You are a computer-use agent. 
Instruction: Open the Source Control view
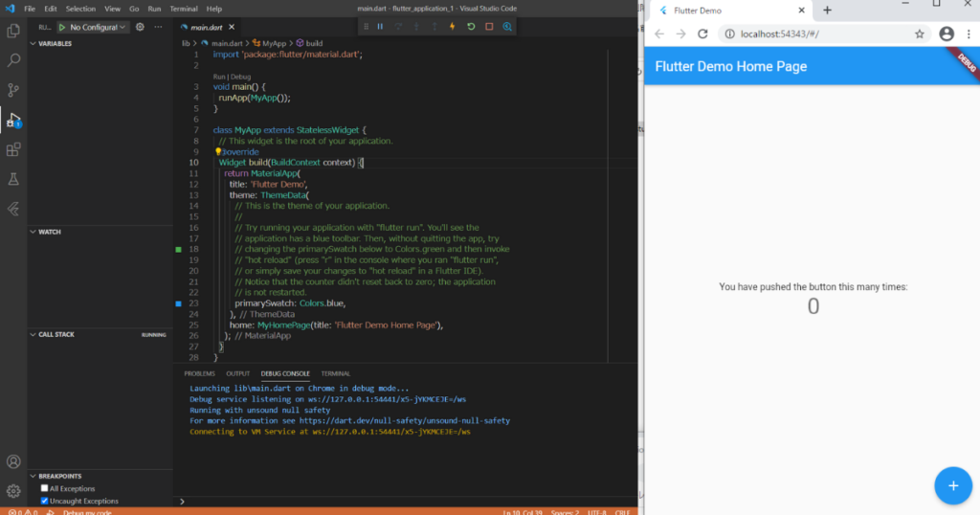click(x=13, y=90)
